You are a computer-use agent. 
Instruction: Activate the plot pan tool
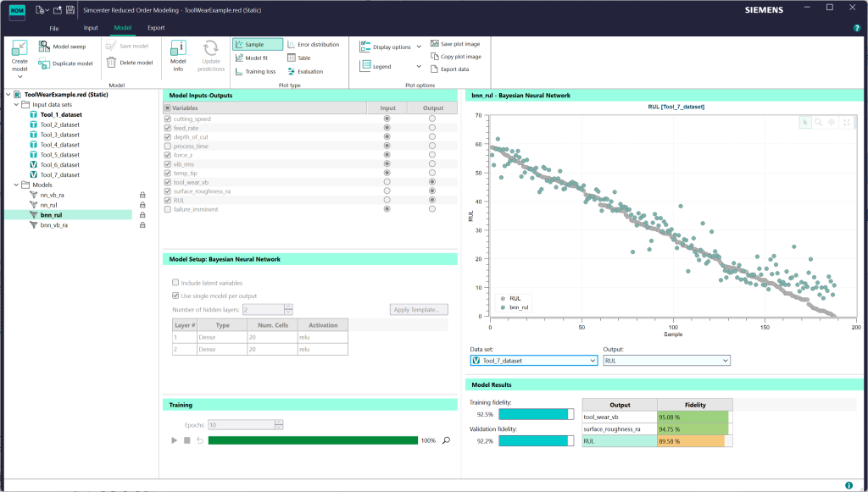coord(832,122)
